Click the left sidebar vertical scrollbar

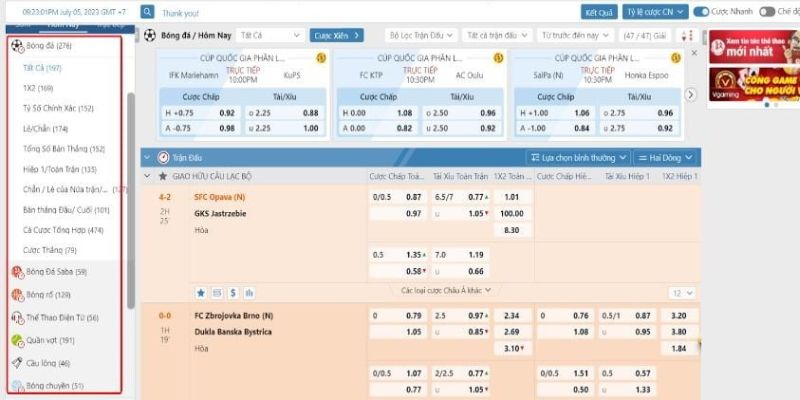(x=131, y=200)
